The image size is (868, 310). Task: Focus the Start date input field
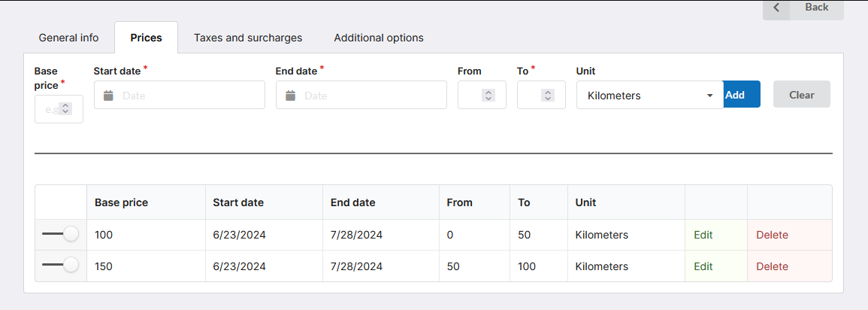pos(188,96)
